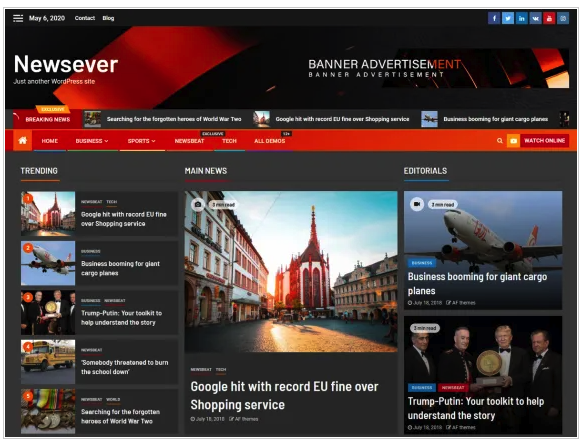Click trending thumbnail of war medals
The height and width of the screenshot is (445, 581).
[x=48, y=411]
